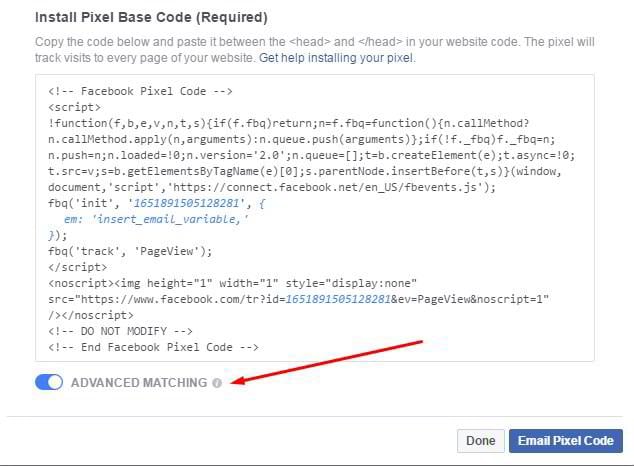This screenshot has height=466, width=634.
Task: Click the Email Pixel Code button
Action: tap(565, 440)
